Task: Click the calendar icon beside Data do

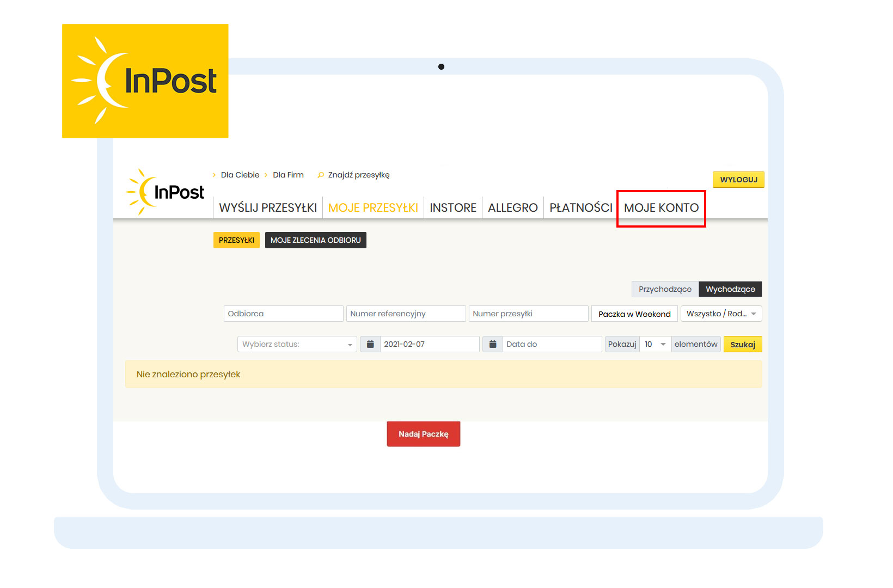Action: point(493,344)
